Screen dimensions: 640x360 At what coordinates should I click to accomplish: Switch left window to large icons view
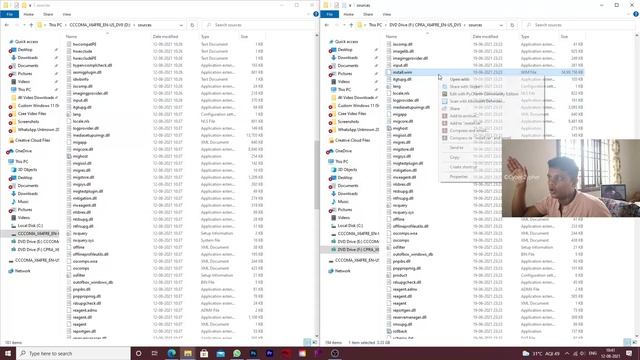pos(314,342)
